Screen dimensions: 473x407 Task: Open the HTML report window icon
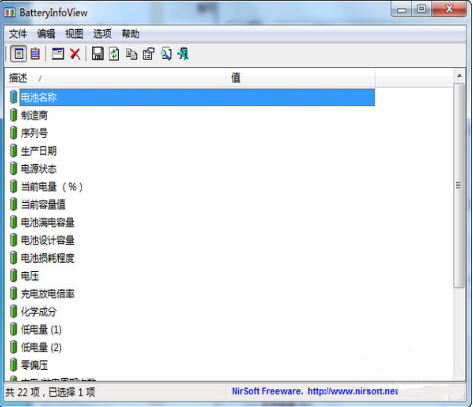58,54
